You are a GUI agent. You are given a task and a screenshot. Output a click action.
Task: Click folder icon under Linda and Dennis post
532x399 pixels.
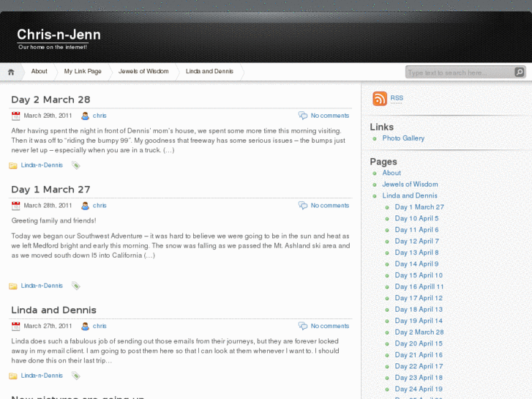pyautogui.click(x=13, y=376)
